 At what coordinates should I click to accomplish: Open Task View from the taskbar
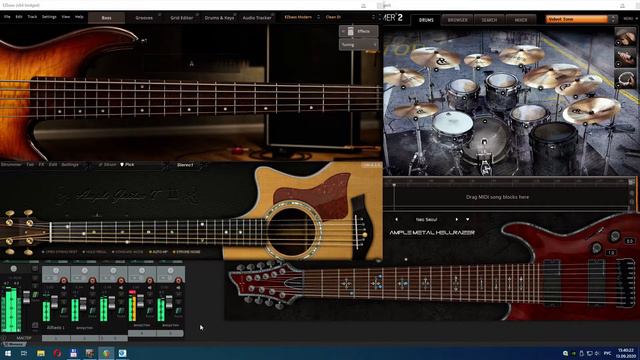tap(24, 353)
